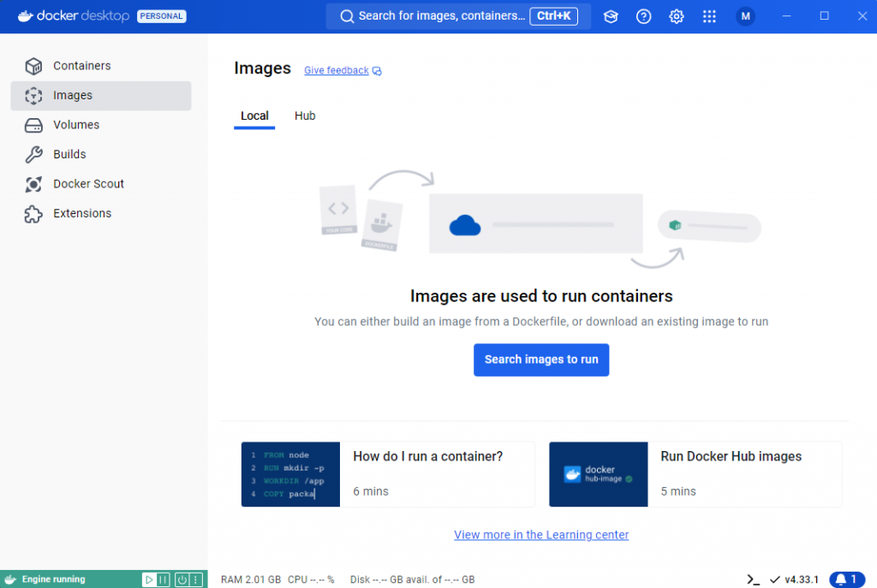Open View more in the Learning center

[541, 535]
